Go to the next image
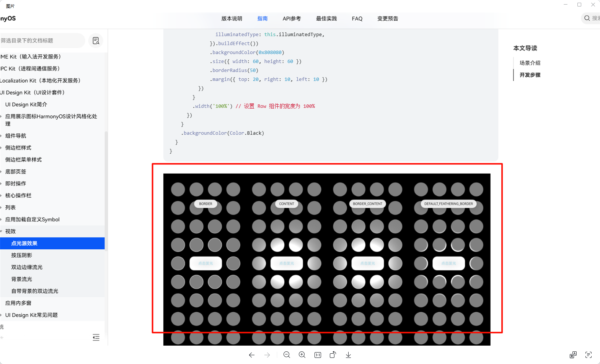The image size is (600, 364). coord(267,355)
